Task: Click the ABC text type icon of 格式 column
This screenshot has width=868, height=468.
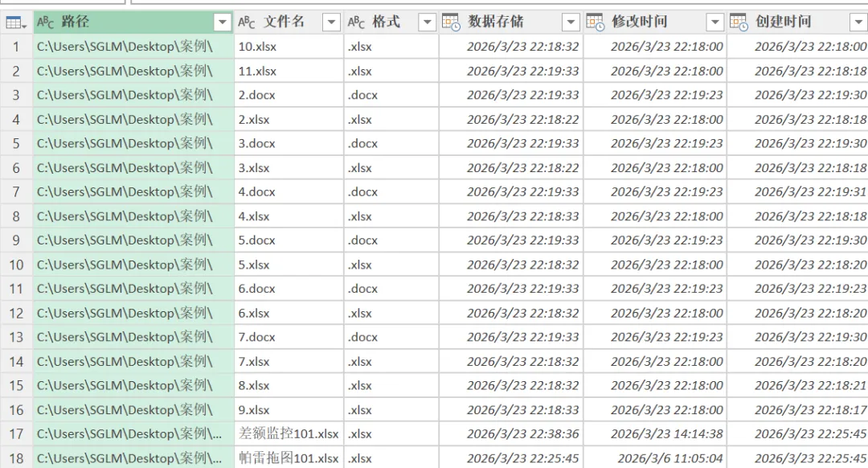Action: 356,23
